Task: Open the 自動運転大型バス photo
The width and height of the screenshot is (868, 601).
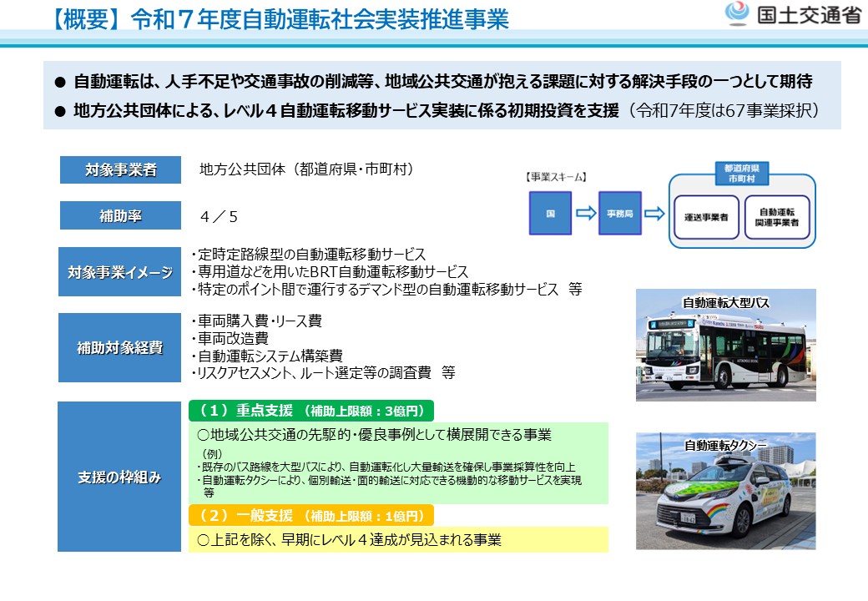Action: 725,345
